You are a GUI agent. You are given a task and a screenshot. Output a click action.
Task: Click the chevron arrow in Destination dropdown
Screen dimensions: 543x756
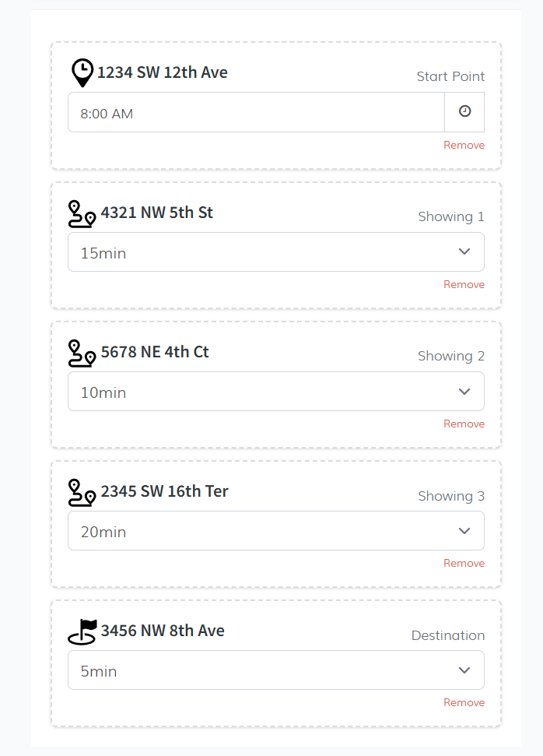[x=464, y=670]
